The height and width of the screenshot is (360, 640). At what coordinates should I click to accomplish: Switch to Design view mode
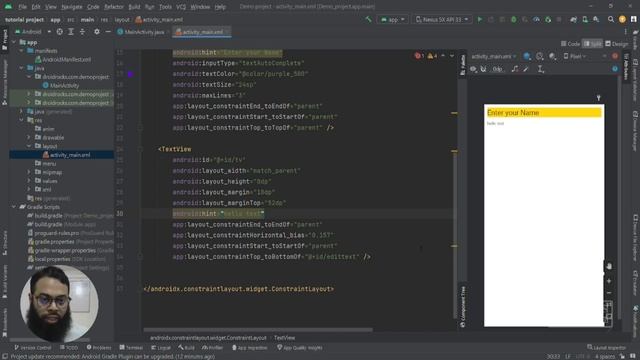click(x=617, y=44)
